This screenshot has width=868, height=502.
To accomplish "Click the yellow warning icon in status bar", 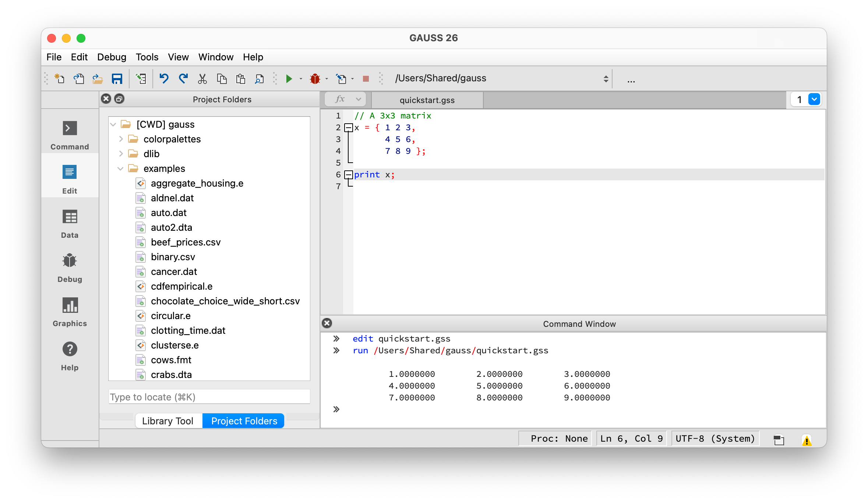I will (807, 440).
